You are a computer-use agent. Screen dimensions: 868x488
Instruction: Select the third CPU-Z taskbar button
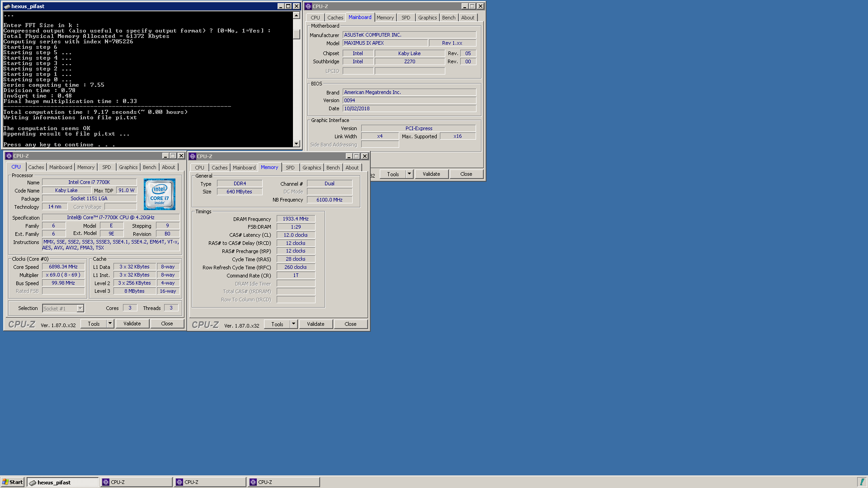(x=284, y=482)
